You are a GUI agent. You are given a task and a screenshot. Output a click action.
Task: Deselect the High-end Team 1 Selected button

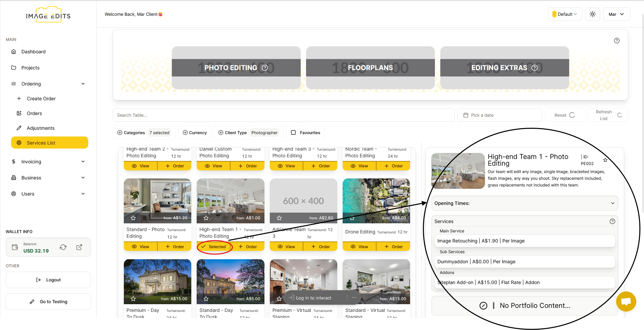pyautogui.click(x=214, y=247)
